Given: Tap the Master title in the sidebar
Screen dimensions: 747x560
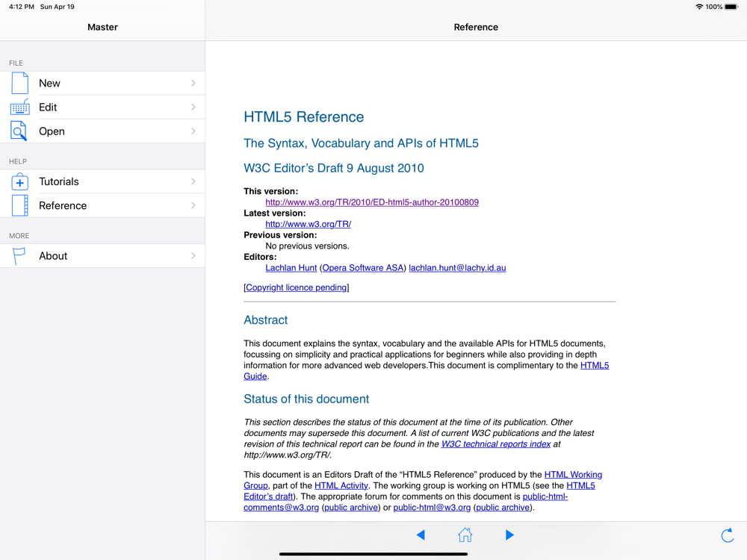Looking at the screenshot, I should 102,27.
